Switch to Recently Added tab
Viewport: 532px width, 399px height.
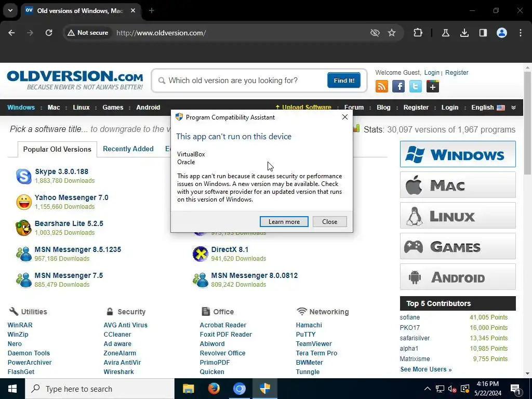pyautogui.click(x=128, y=149)
